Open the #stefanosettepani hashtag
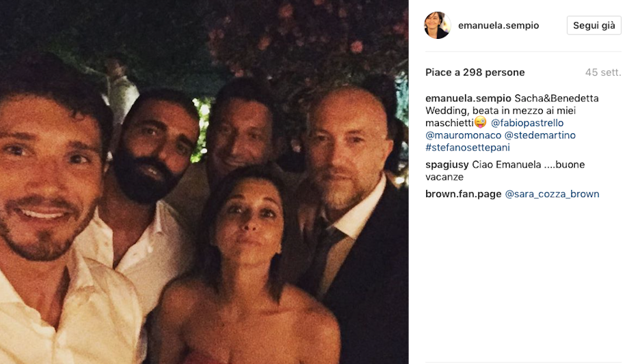 click(x=468, y=147)
